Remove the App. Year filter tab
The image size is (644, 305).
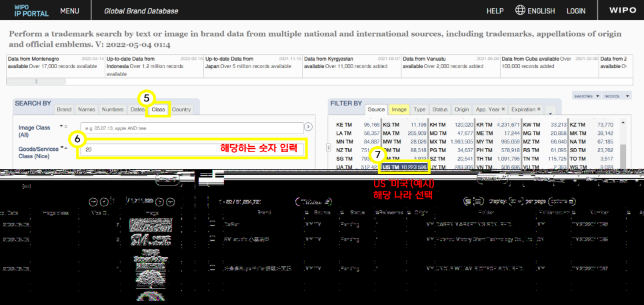pyautogui.click(x=503, y=109)
